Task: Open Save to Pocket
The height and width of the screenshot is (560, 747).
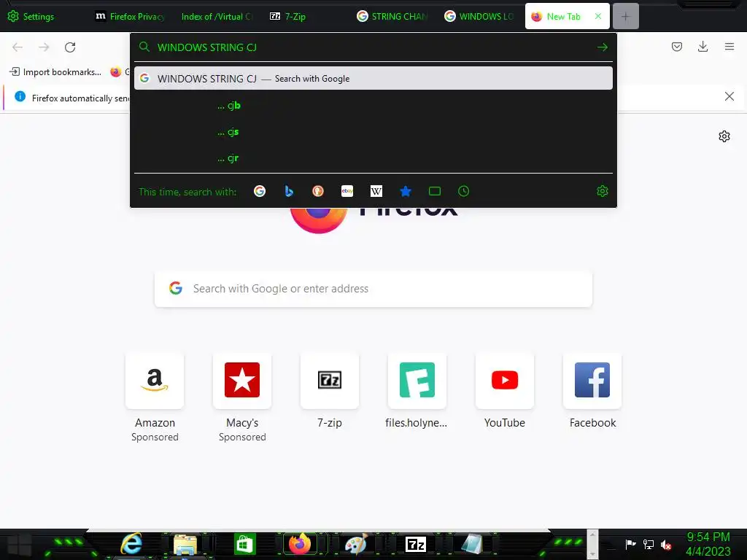Action: [x=677, y=47]
